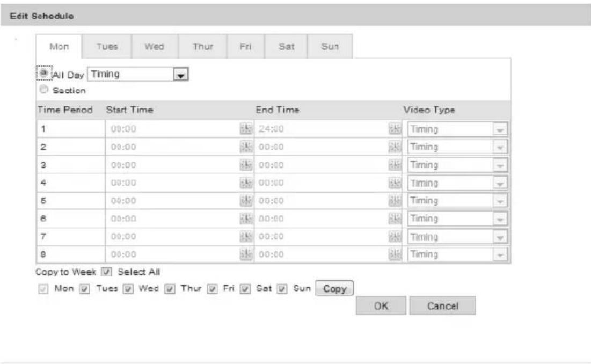Viewport: 591px width, 364px height.
Task: Open Video Type dropdown for period 8
Action: click(x=457, y=254)
